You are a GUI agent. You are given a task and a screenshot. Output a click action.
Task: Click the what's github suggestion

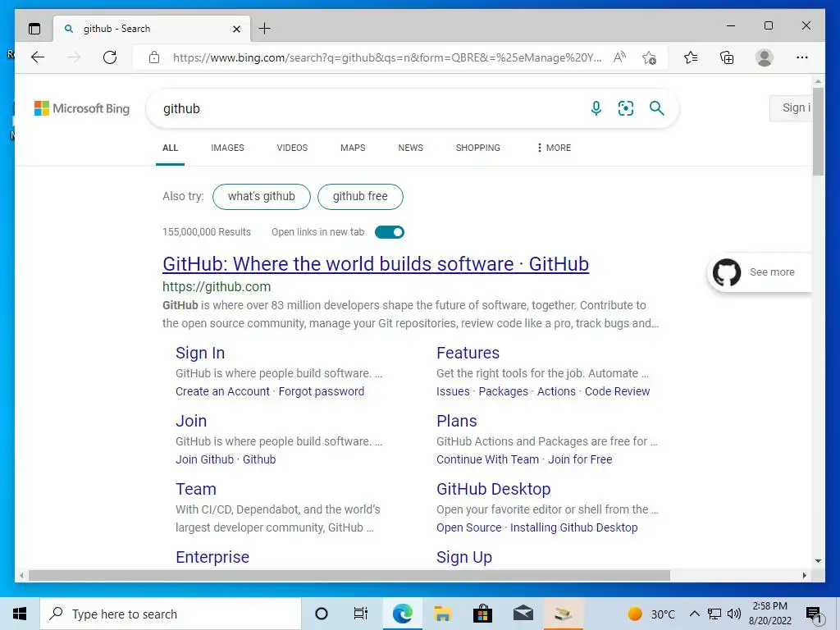262,197
